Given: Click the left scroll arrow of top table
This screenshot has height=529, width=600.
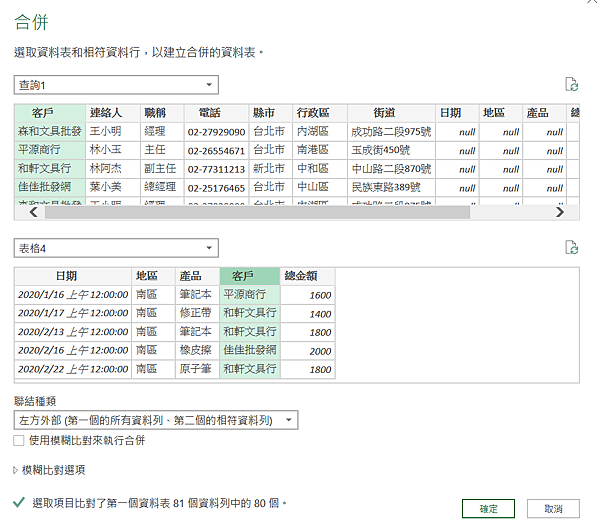Looking at the screenshot, I should [34, 212].
